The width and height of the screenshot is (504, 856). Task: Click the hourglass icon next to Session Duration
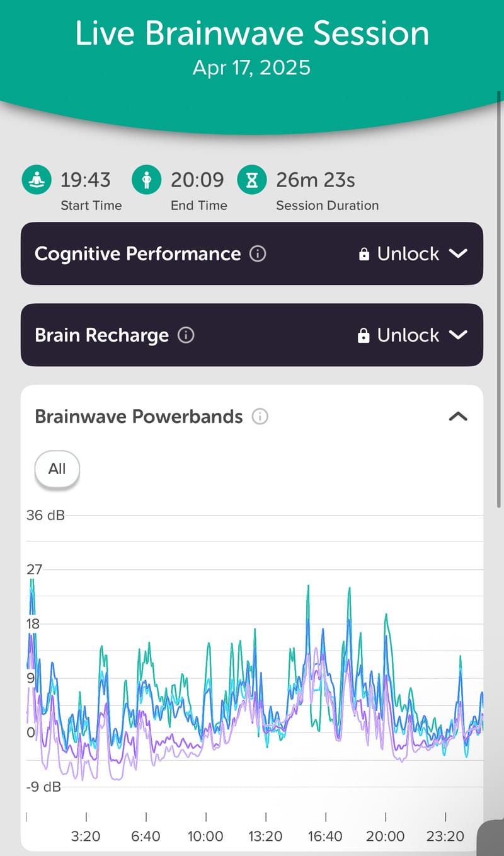251,179
